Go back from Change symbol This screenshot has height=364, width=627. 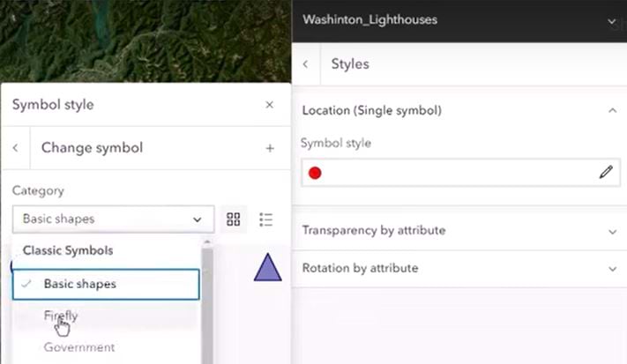pyautogui.click(x=16, y=148)
